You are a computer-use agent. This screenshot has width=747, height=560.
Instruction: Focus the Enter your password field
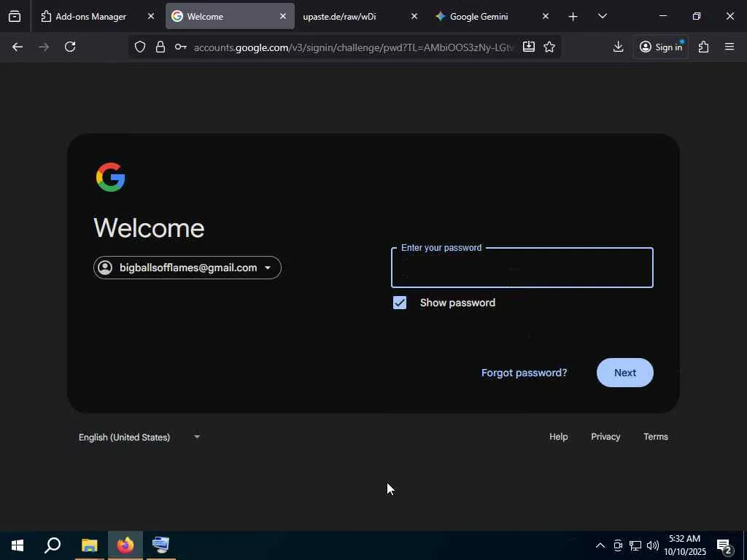coord(522,268)
